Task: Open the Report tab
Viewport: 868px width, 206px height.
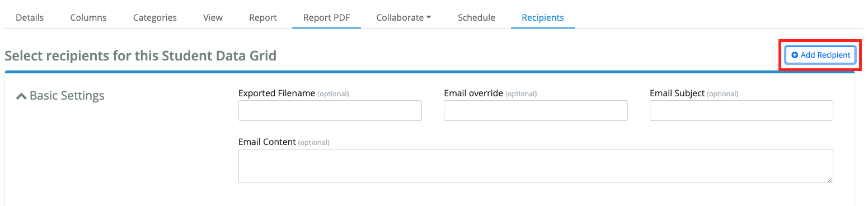Action: (x=263, y=17)
